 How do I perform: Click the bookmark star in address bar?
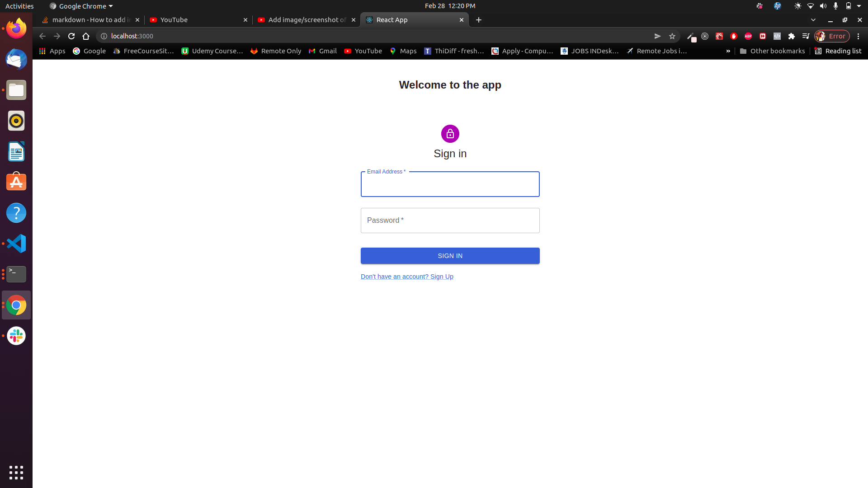[672, 36]
